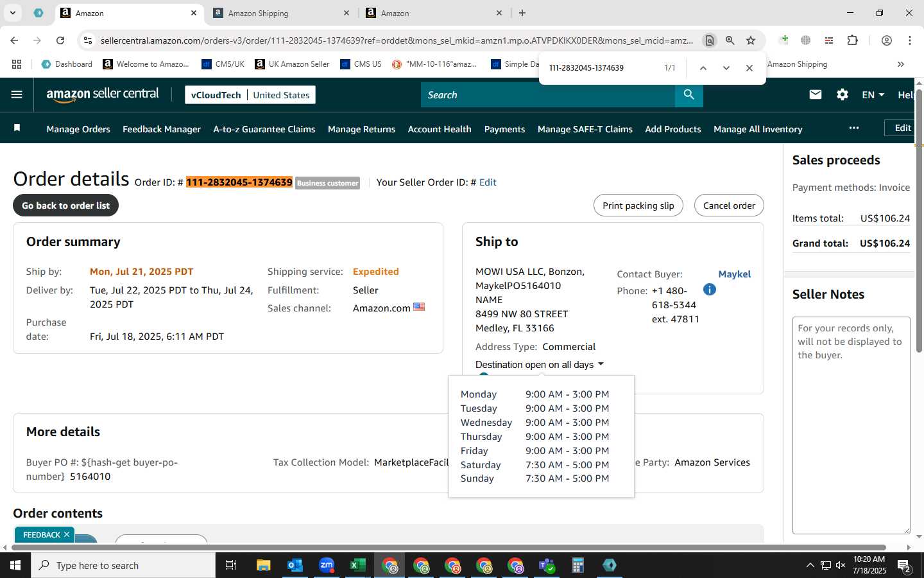Open Microsoft Teams from the taskbar

[547, 565]
